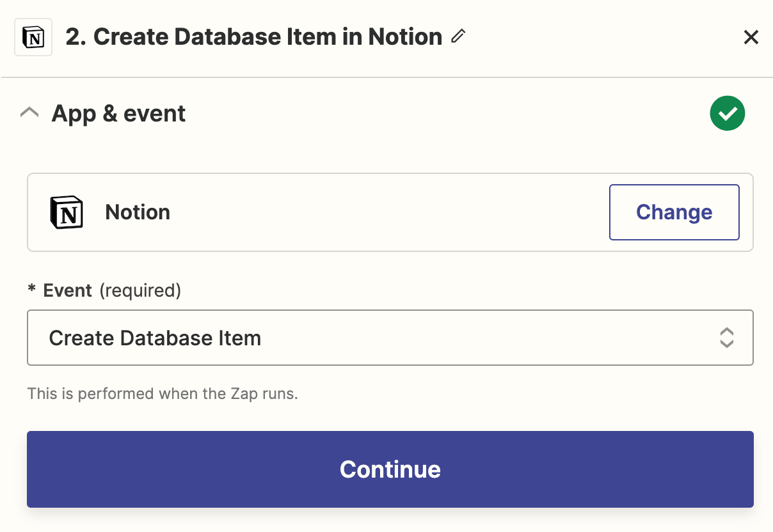This screenshot has width=773, height=532.
Task: Click the divider line below the step header
Action: pos(386,78)
